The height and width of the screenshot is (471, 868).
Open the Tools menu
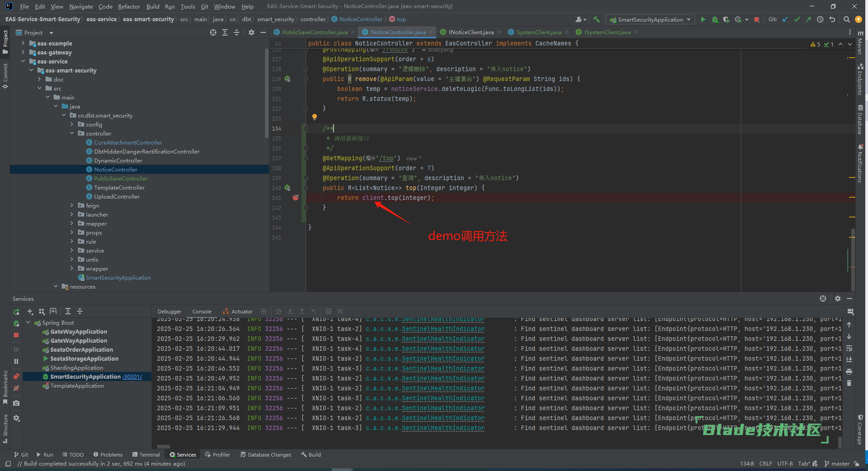(187, 6)
